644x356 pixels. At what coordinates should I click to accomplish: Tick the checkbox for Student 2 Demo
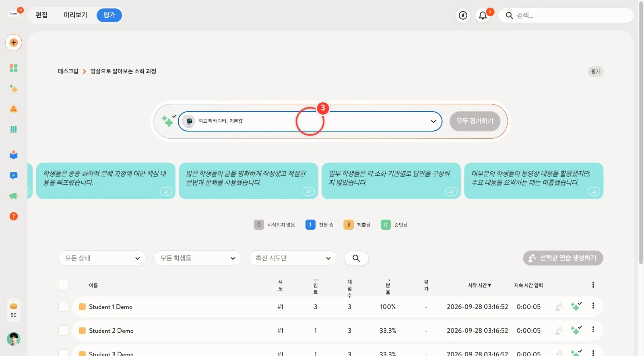(64, 330)
